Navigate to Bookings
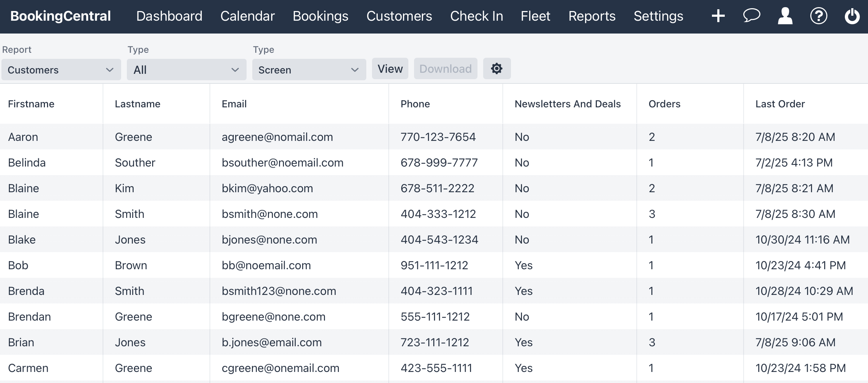 (x=320, y=16)
